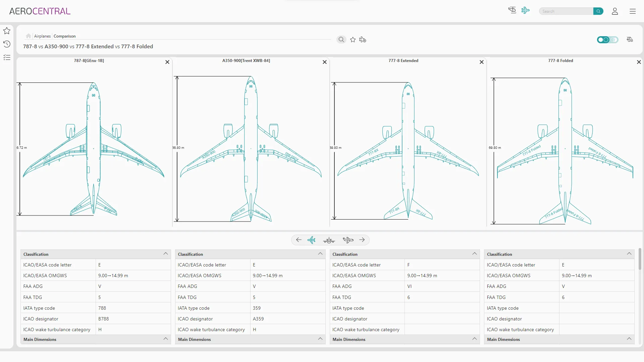Collapse Classification section of 777-8 Folded column
Image resolution: width=644 pixels, height=362 pixels.
click(x=629, y=254)
